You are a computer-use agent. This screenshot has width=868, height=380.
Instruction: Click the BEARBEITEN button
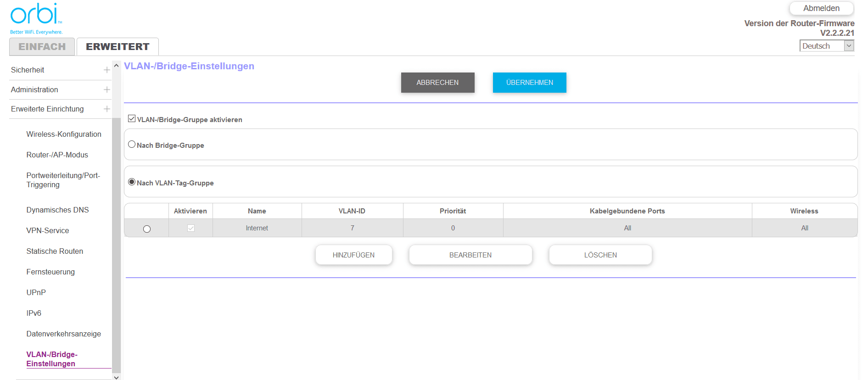pyautogui.click(x=470, y=255)
